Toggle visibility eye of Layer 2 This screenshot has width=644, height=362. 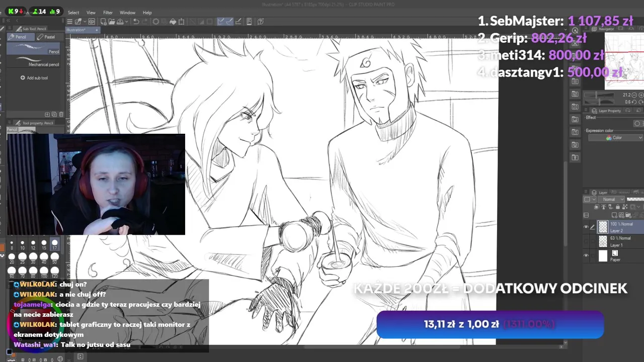pos(586,227)
